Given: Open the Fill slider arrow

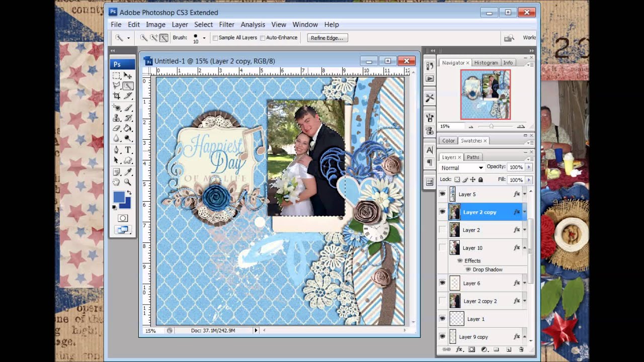Looking at the screenshot, I should point(528,179).
